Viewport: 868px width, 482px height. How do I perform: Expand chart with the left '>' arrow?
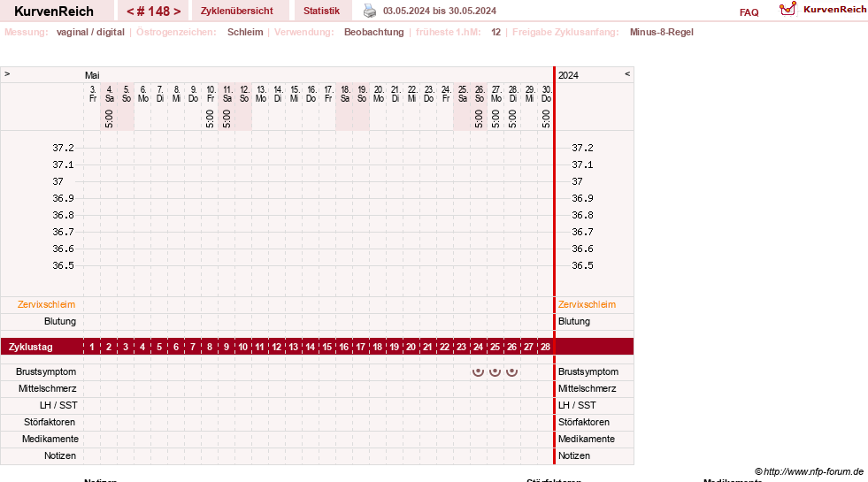coord(7,73)
